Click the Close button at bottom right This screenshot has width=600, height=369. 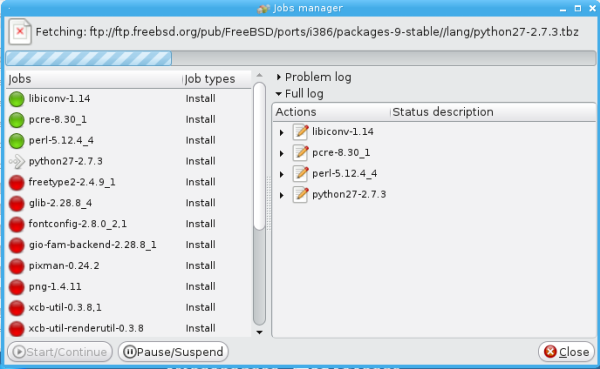[x=566, y=352]
